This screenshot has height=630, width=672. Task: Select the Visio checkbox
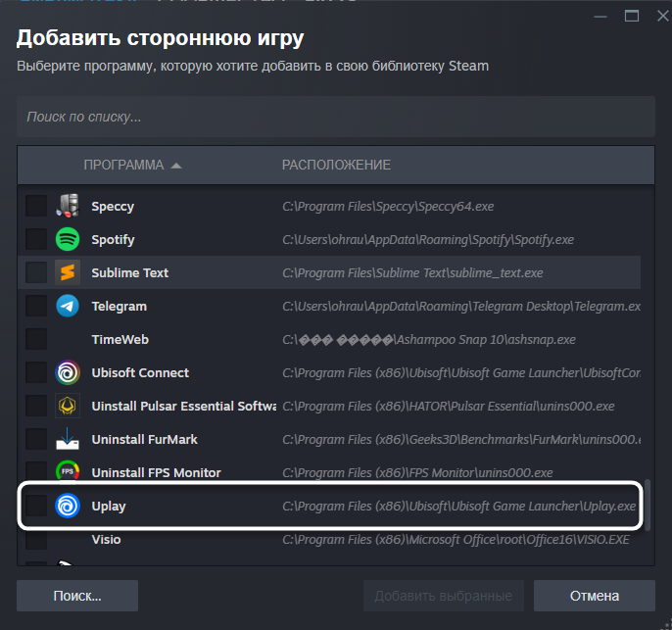pos(36,539)
